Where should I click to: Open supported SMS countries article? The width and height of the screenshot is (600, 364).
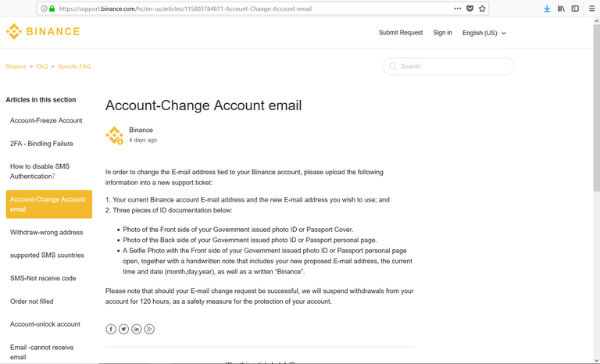point(47,255)
